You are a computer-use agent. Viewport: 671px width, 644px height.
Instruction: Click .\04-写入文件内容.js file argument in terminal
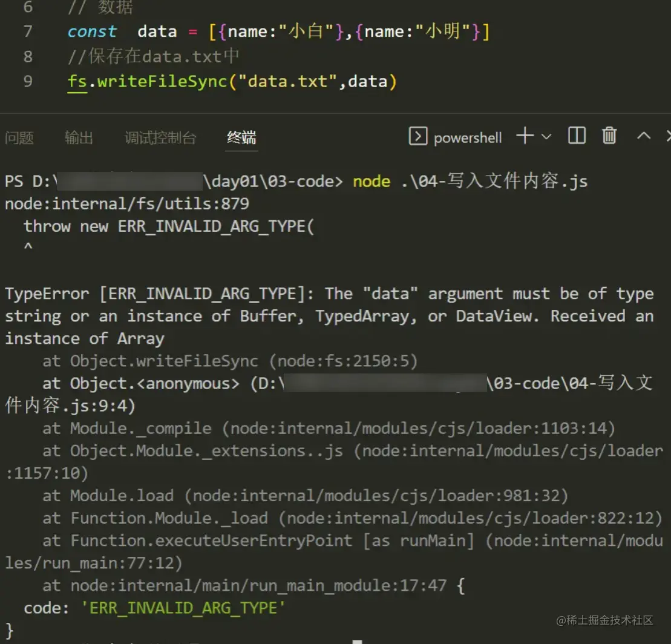pos(494,181)
